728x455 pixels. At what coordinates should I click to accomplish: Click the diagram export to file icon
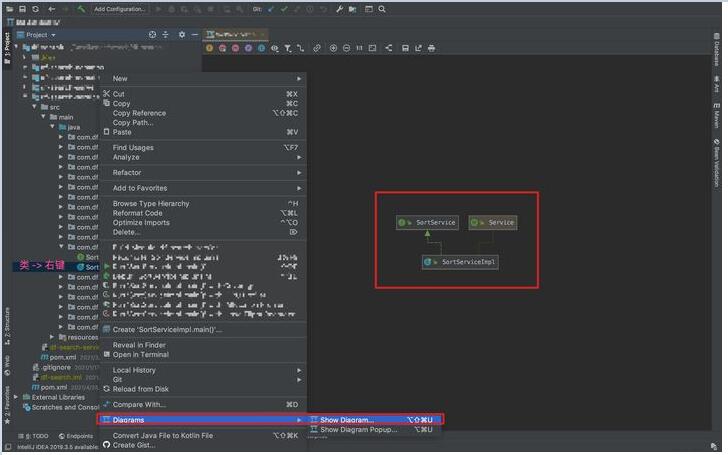(418, 48)
